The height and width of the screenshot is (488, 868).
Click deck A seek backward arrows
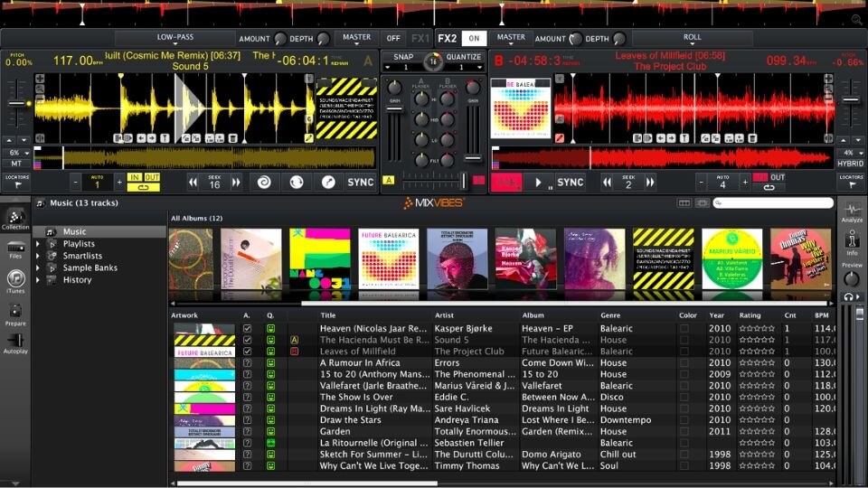click(x=193, y=182)
